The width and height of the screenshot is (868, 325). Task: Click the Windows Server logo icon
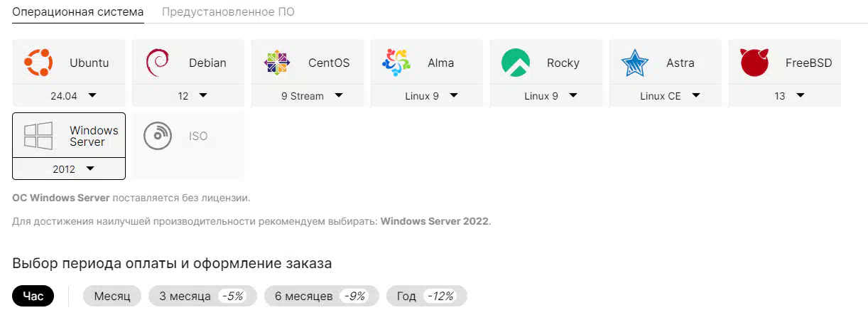[38, 136]
